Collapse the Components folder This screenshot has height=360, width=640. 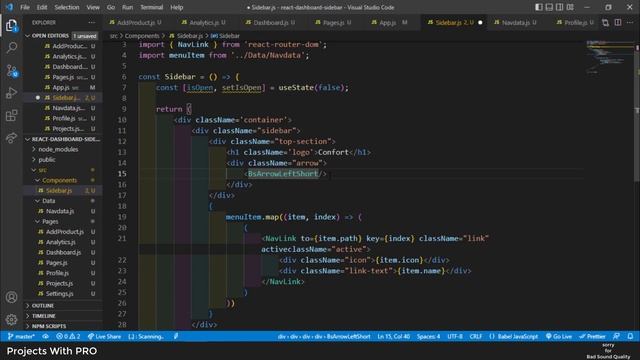coord(59,180)
